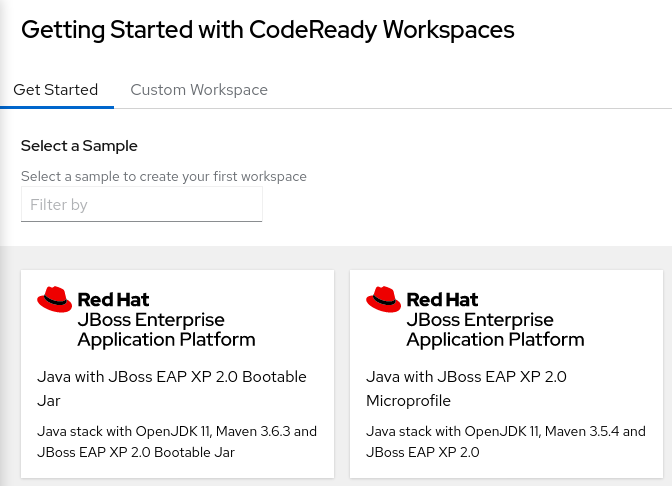Click the 'Select a sample to create your first workspace' hint
Screen dimensions: 672x486
[164, 176]
